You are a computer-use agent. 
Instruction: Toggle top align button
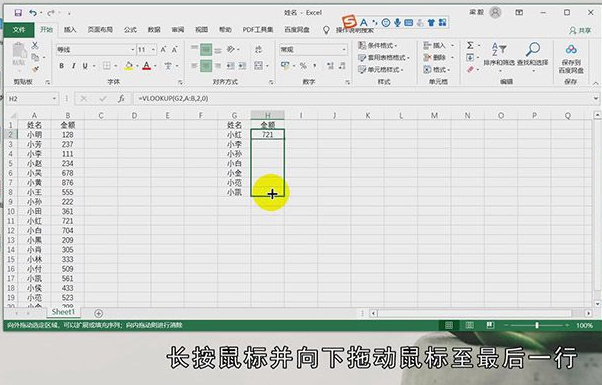coord(194,49)
